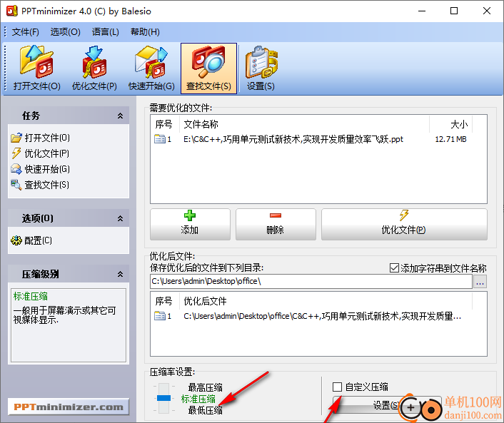
Task: Open the 设置(S) toolbar icon
Action: 261,68
